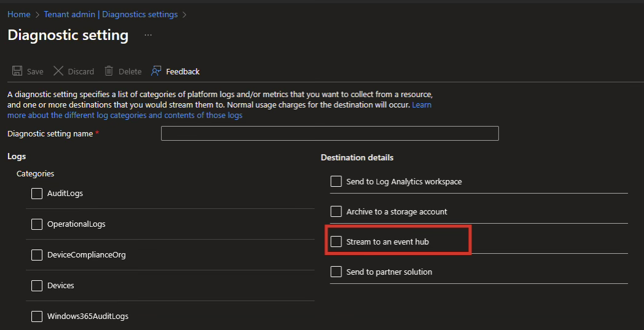The image size is (644, 330).
Task: Click the Save floppy disk icon
Action: (17, 71)
